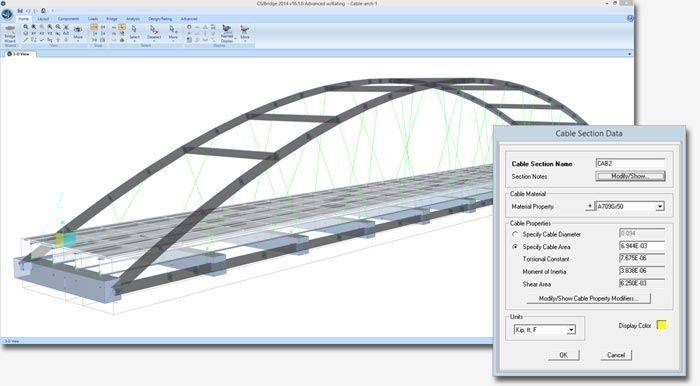Click the Section Notes Modify/Show button

click(630, 176)
